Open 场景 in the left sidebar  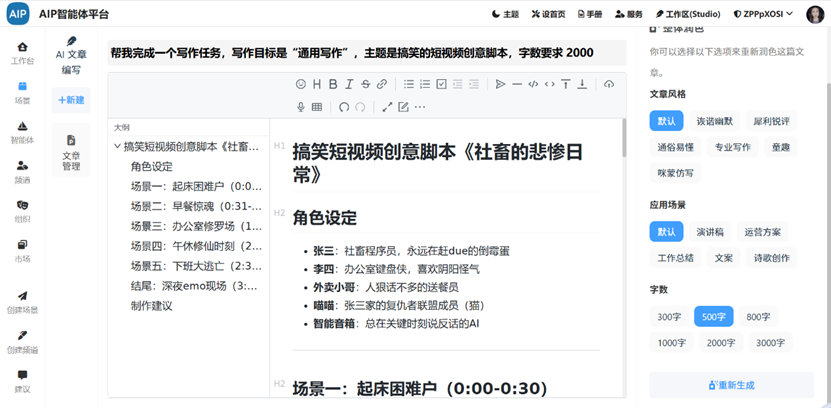(x=22, y=93)
